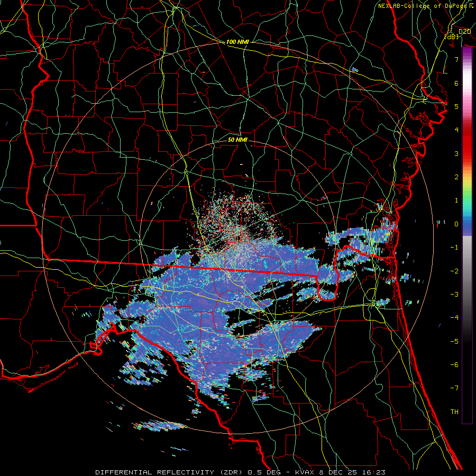This screenshot has height=476, width=476.
Task: Click the DIFFERENTIAL REFLECTIVITY (ZDR) caption text
Action: click(170, 472)
